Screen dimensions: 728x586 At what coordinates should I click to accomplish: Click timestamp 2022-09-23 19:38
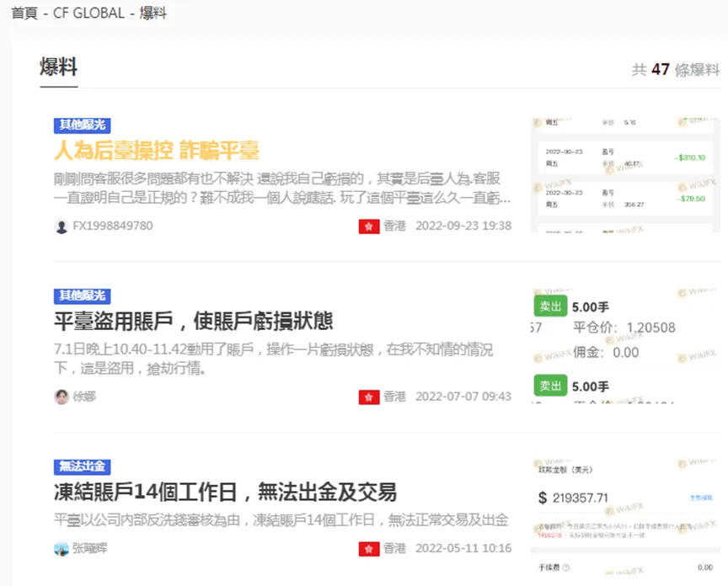click(463, 226)
